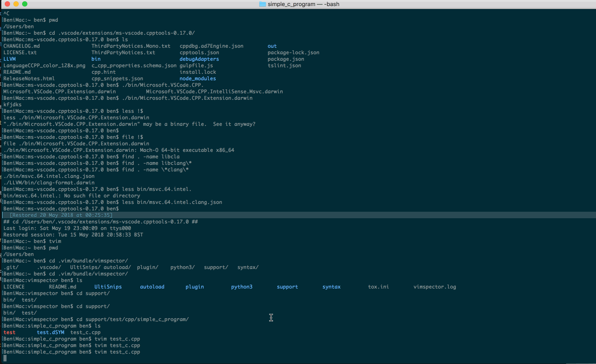The height and width of the screenshot is (364, 596).
Task: Click the blue python3 directory in ls output
Action: click(241, 287)
